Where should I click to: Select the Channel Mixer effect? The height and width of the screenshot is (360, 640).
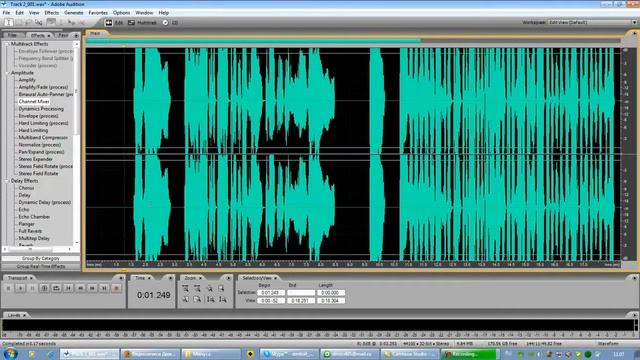coord(34,102)
